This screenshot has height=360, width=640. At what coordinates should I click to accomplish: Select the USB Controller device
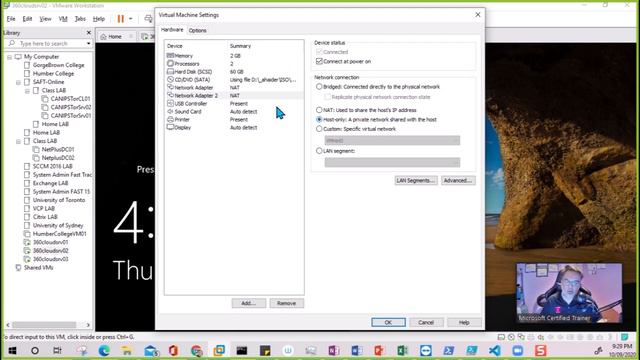[x=234, y=104]
